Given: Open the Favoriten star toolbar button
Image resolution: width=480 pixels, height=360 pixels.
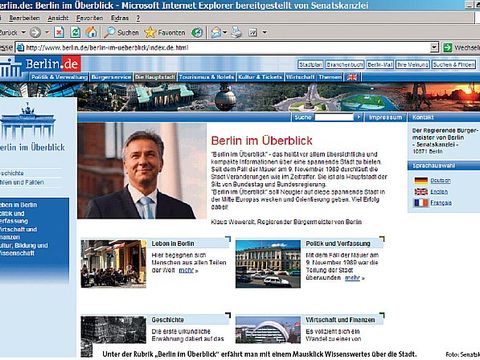Looking at the screenshot, I should point(165,32).
